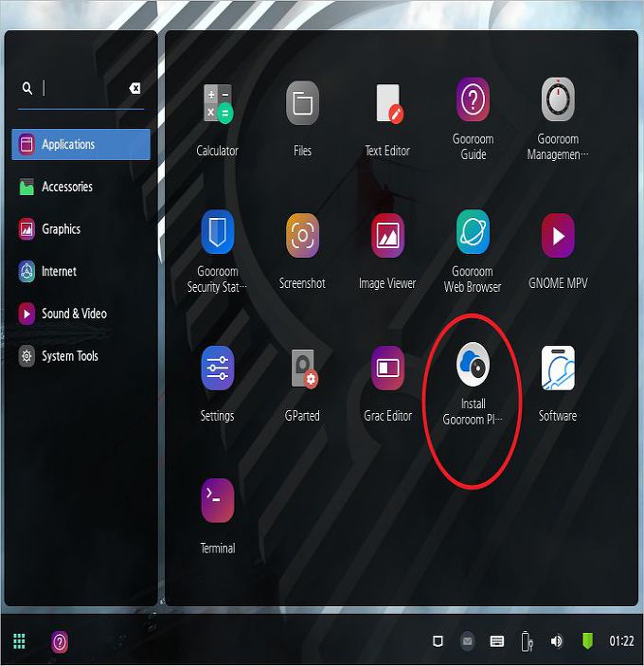The height and width of the screenshot is (666, 644).
Task: Open the Image Viewer app
Action: (387, 236)
